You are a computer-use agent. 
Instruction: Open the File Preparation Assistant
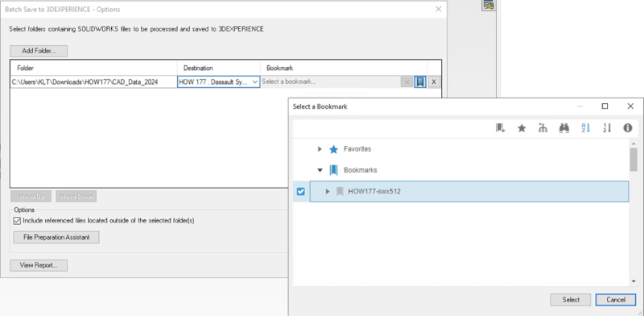[x=56, y=238]
